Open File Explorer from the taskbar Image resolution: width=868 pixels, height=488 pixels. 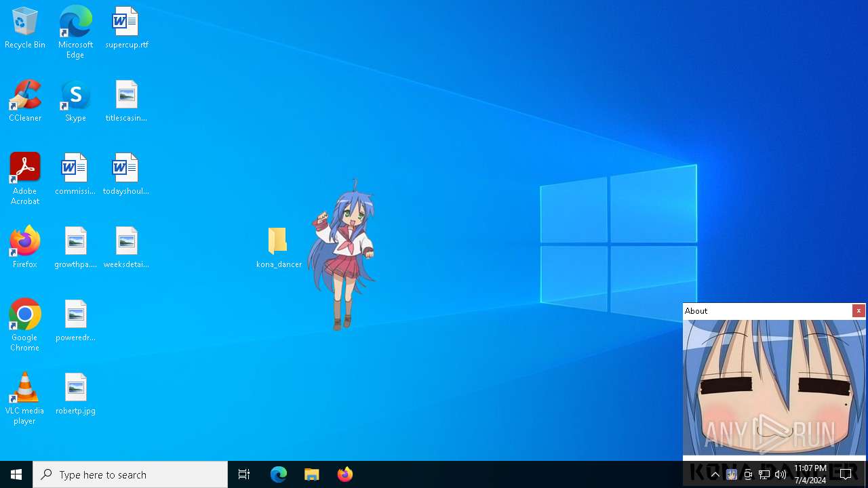point(312,474)
